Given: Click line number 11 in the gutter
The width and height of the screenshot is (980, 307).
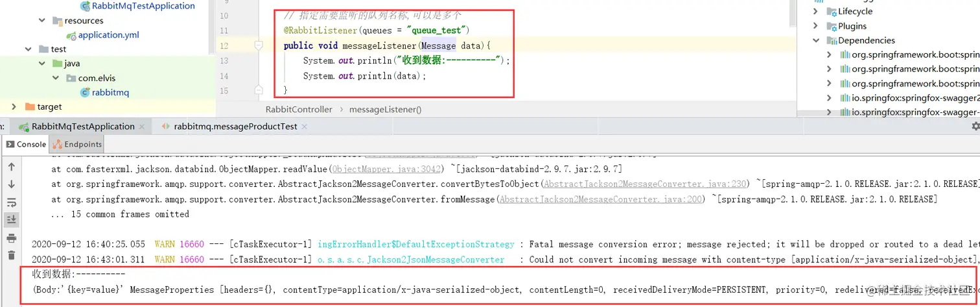Looking at the screenshot, I should click(x=224, y=31).
